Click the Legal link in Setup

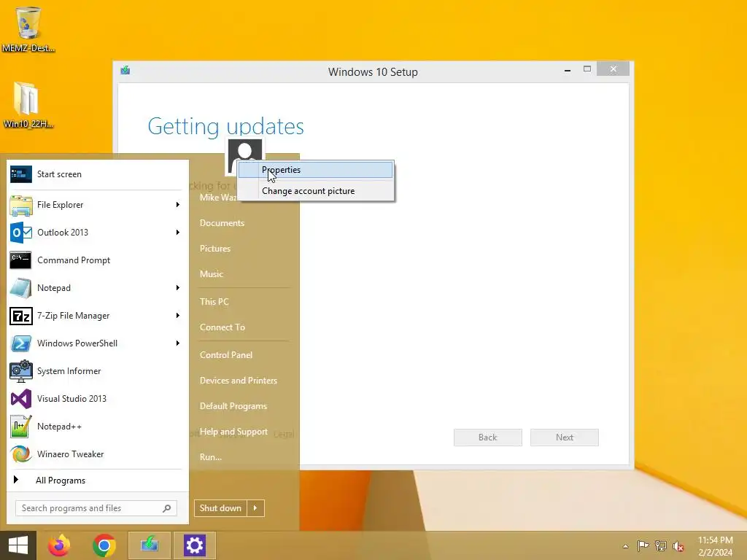(x=284, y=435)
